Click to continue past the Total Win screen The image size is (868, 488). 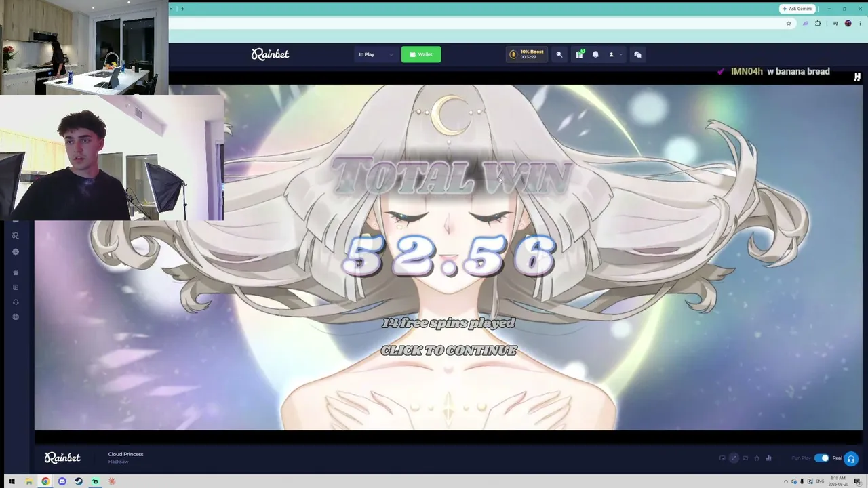point(448,350)
